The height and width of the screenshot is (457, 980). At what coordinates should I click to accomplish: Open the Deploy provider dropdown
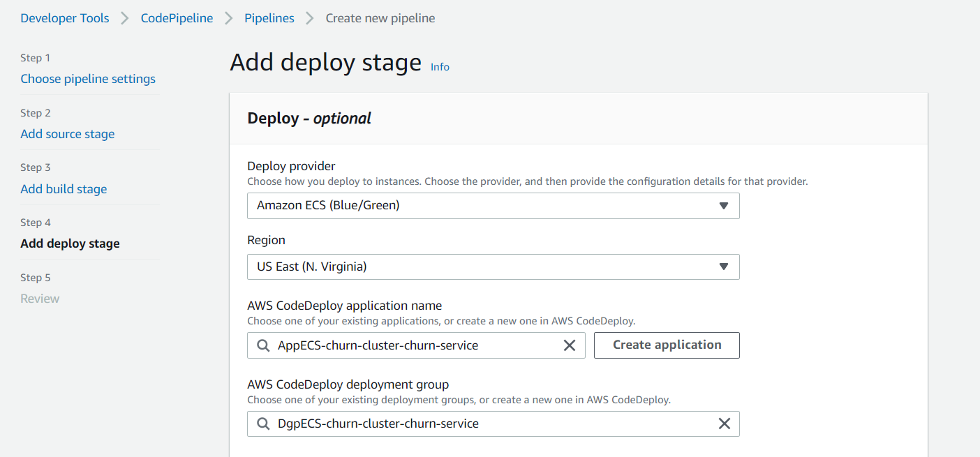point(493,206)
